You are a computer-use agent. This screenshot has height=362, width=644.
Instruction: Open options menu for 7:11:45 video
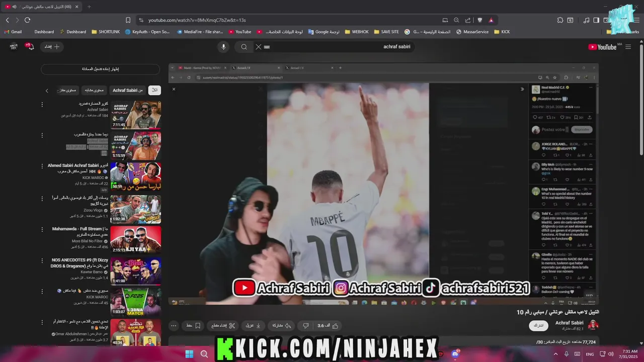(x=42, y=105)
